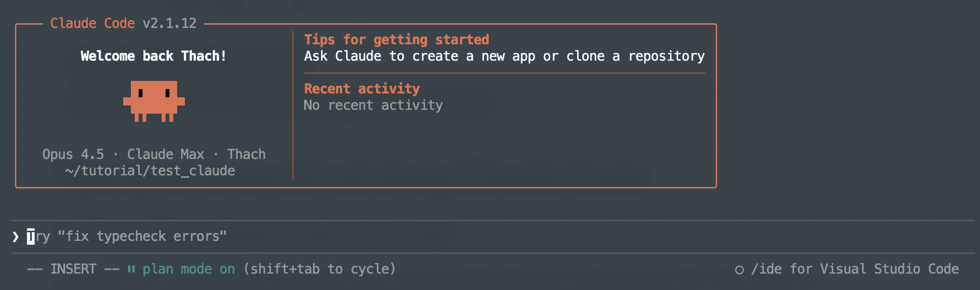Select '/ide for Visual Studio Code' hint
980x290 pixels.
pyautogui.click(x=855, y=269)
